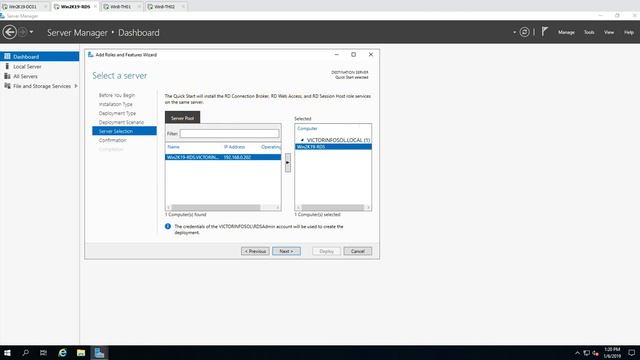Click the add-to-selected arrow button
640x360 pixels.
288,162
